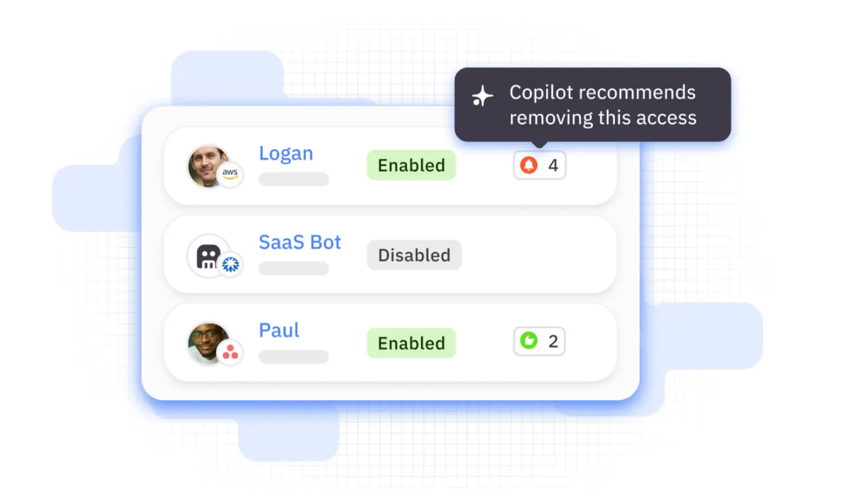Toggle Paul's Enabled status badge
The image size is (854, 504).
[411, 343]
